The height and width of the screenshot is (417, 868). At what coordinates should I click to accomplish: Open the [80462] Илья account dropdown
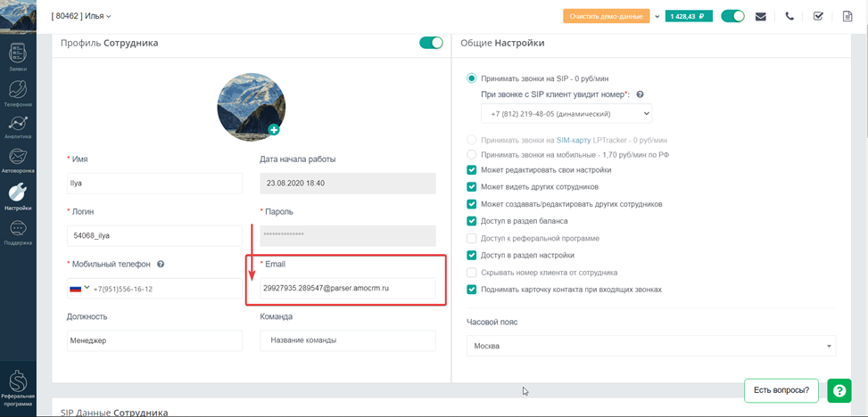point(81,16)
